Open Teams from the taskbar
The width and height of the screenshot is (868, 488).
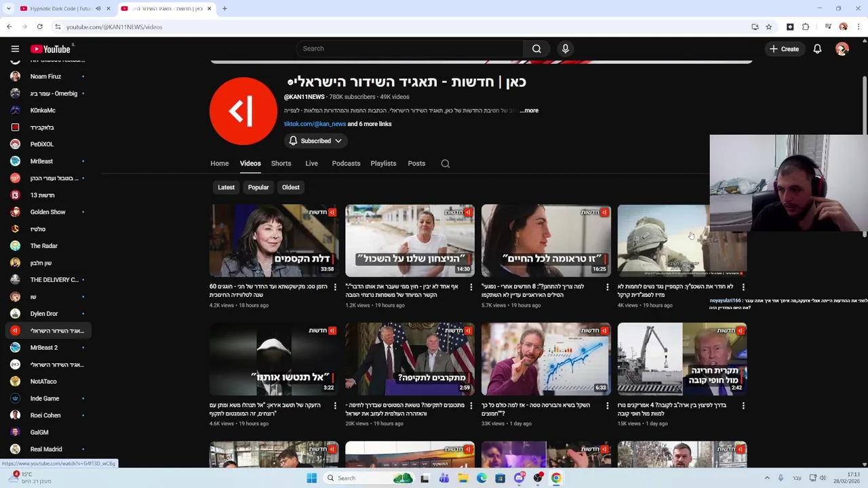pyautogui.click(x=443, y=478)
